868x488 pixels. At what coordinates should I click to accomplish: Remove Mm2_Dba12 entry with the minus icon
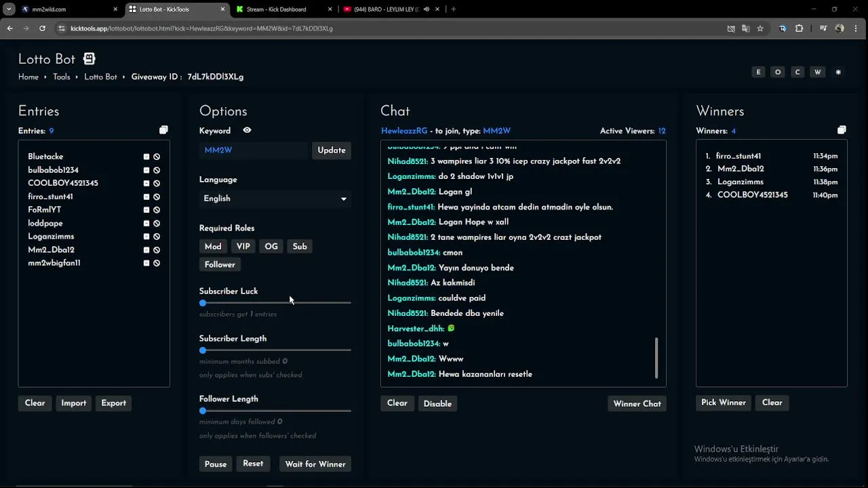[146, 249]
